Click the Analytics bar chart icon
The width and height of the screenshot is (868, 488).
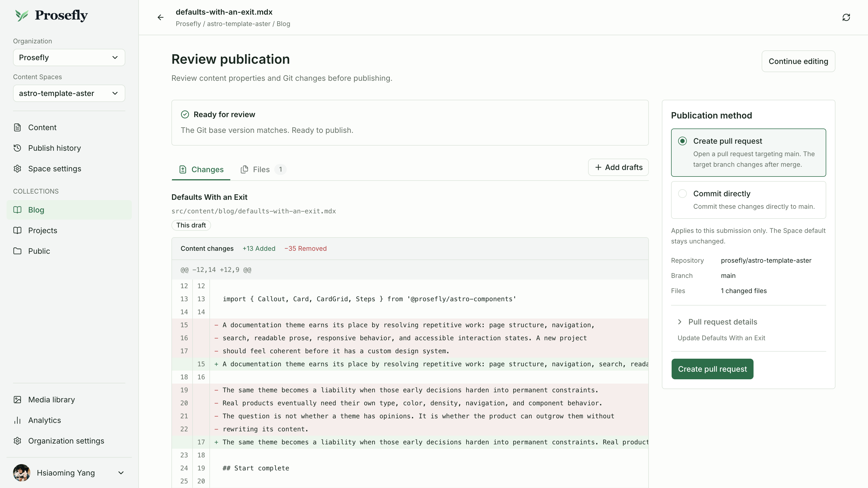click(18, 420)
